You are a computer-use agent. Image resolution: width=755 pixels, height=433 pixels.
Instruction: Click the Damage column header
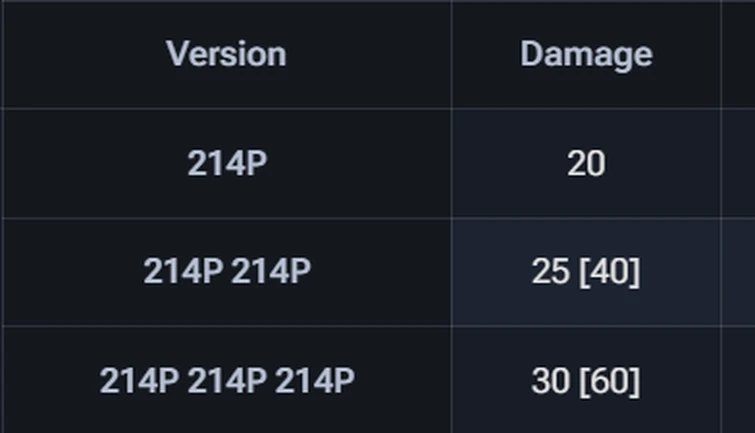[x=586, y=54]
